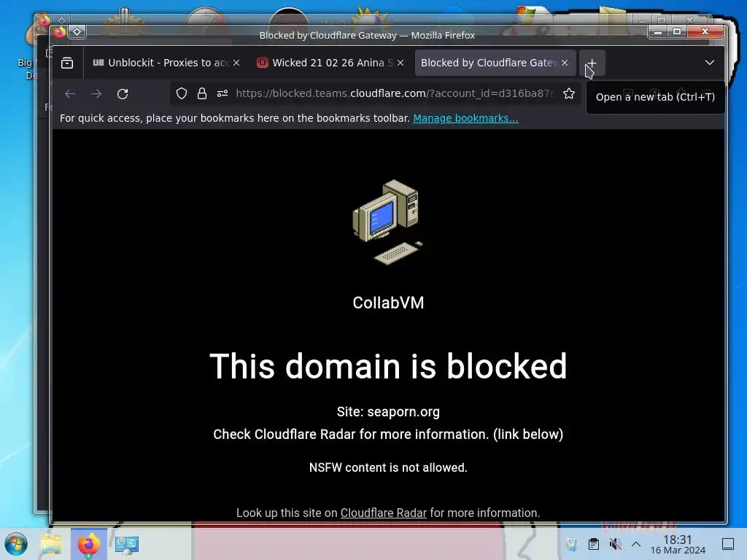Unmute the volume tray icon
This screenshot has height=560, width=747.
pos(616,544)
